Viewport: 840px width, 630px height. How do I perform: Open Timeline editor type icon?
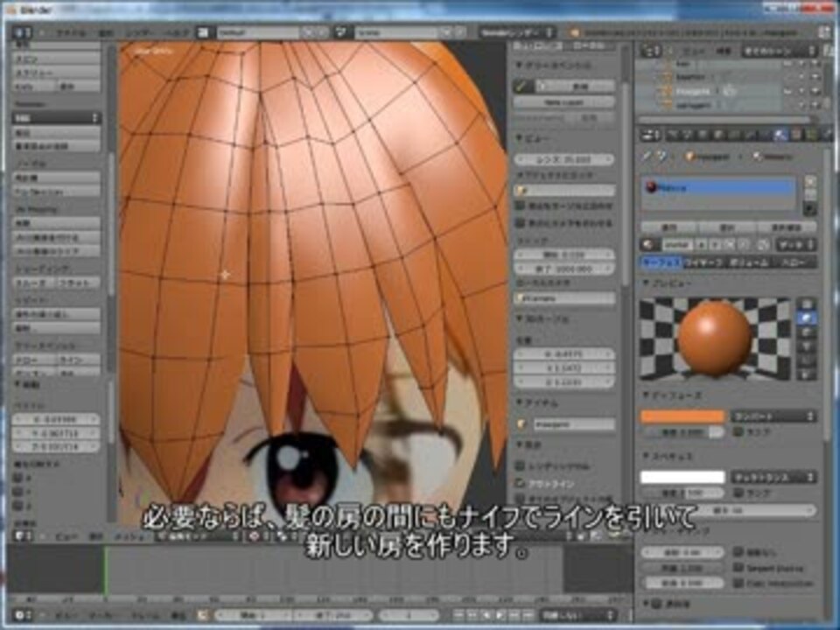pos(22,615)
